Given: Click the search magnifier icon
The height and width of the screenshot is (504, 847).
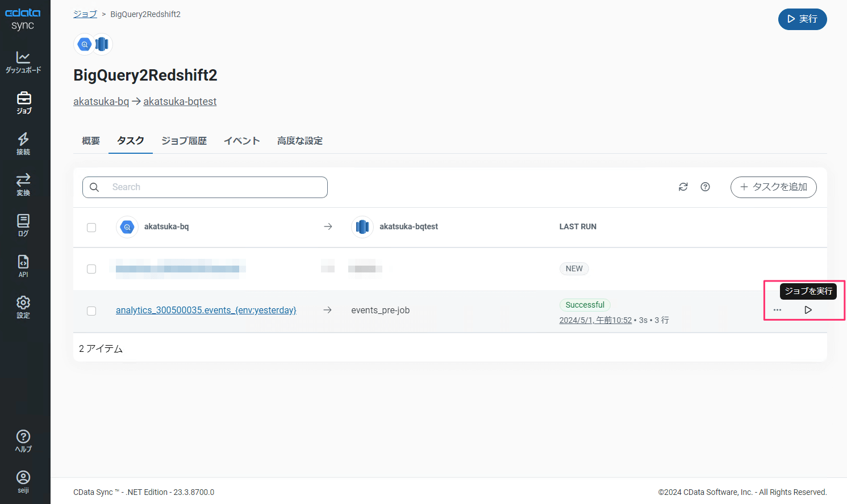Looking at the screenshot, I should [94, 187].
